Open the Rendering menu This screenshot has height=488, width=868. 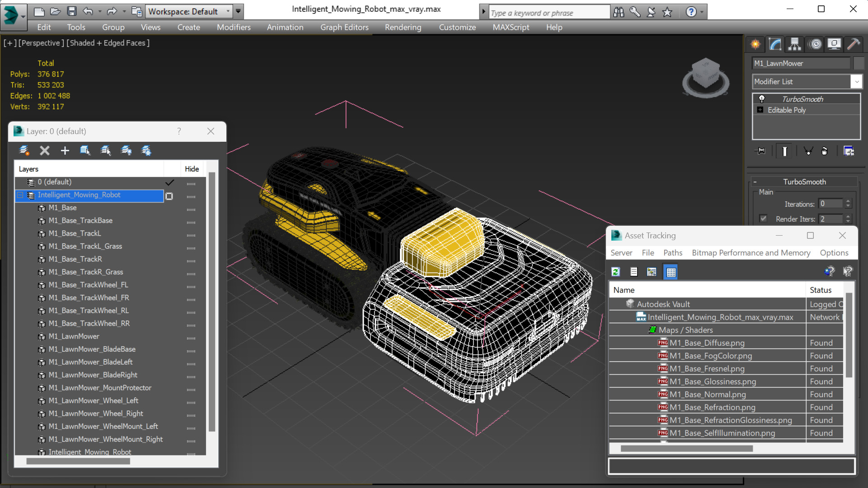click(x=403, y=28)
